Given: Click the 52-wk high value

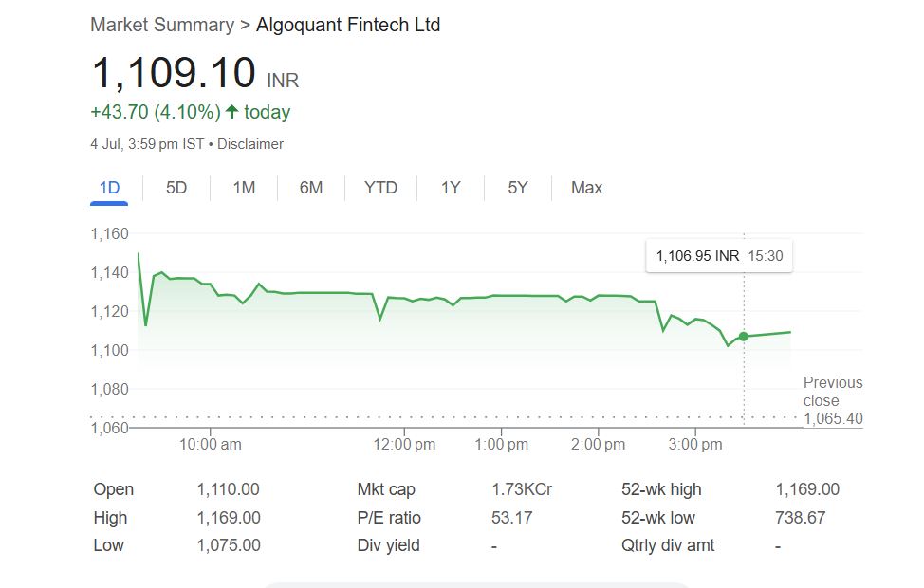Looking at the screenshot, I should click(807, 489).
